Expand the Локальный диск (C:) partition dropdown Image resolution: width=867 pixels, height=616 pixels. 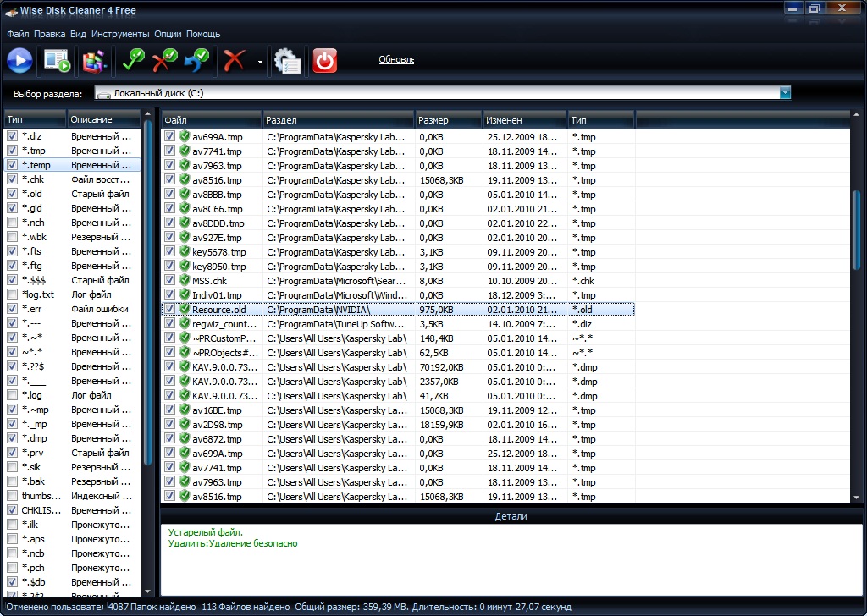point(785,93)
